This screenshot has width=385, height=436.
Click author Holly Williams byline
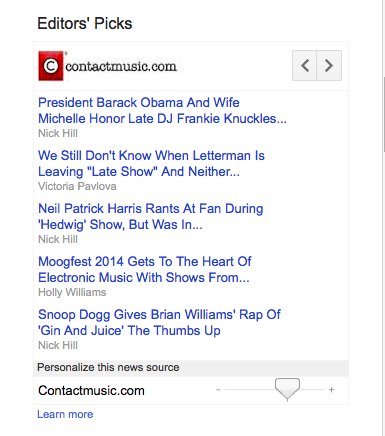click(x=72, y=292)
